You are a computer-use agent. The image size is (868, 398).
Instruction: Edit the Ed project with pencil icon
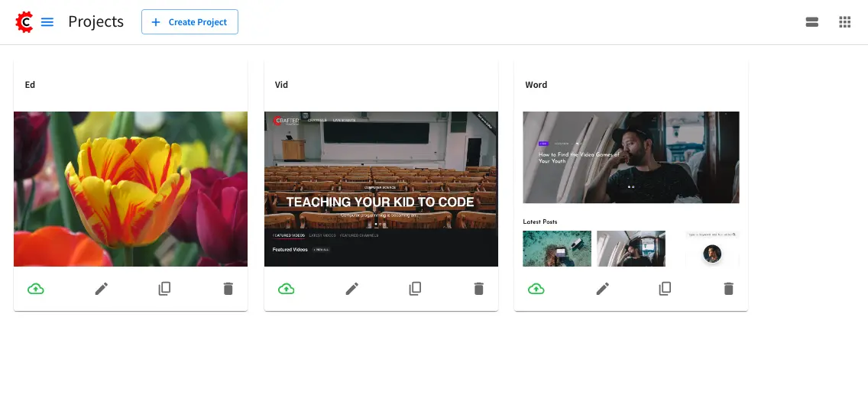(x=102, y=289)
